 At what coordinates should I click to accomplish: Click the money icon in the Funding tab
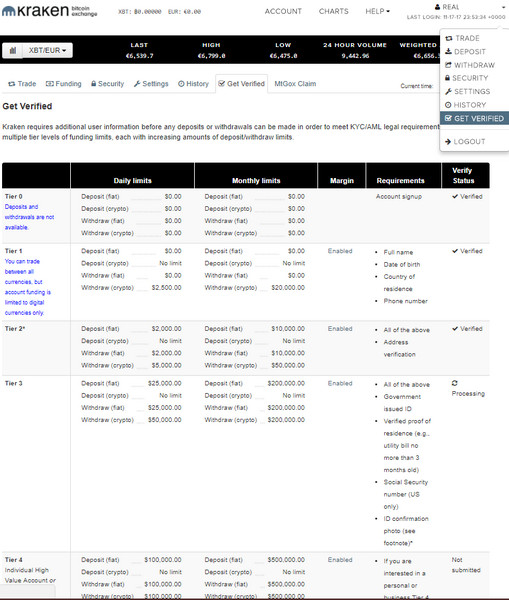tap(50, 84)
